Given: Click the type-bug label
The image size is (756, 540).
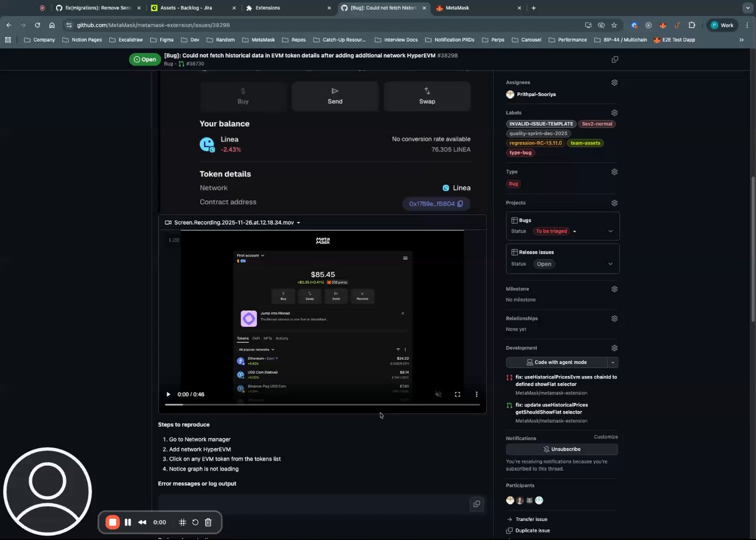Looking at the screenshot, I should coord(520,152).
